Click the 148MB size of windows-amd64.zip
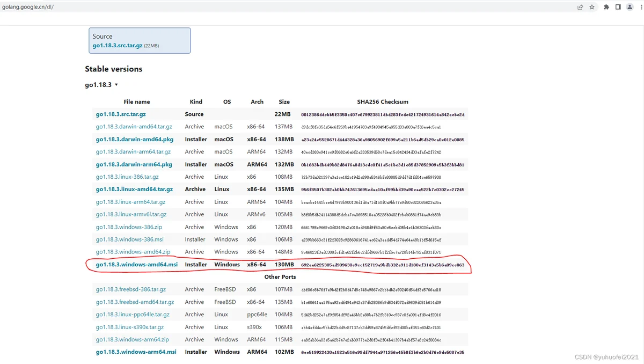 click(x=283, y=252)
